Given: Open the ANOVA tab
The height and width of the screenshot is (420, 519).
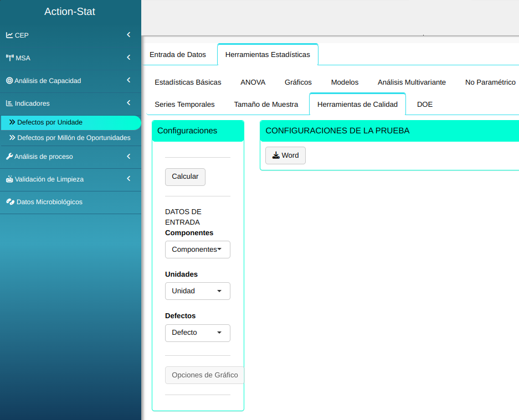Looking at the screenshot, I should point(253,82).
